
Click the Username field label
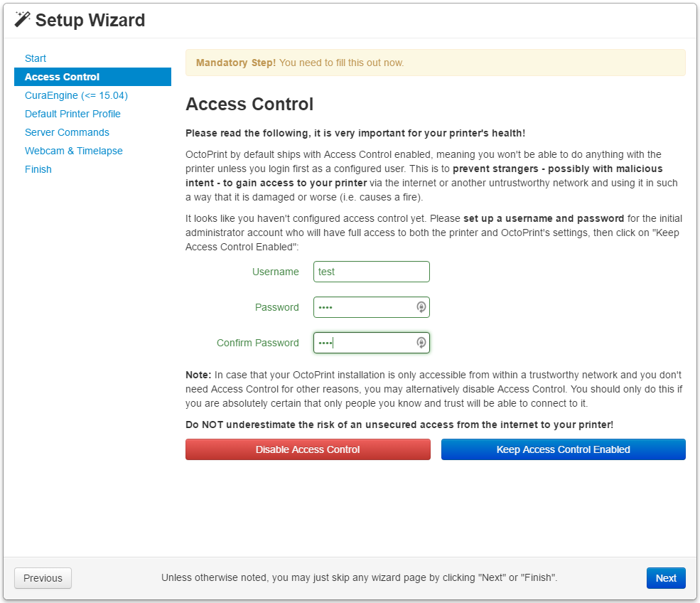coord(276,272)
